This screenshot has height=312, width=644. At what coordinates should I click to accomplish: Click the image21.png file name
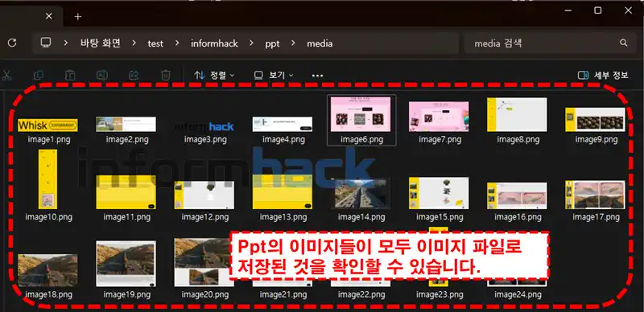pos(283,294)
